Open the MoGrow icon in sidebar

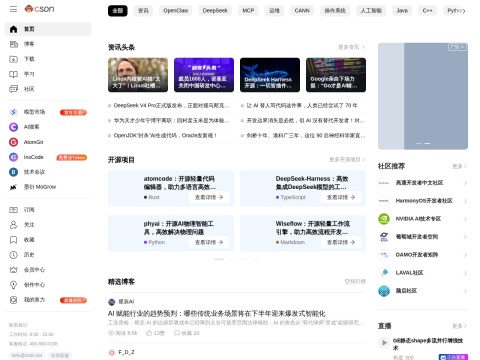tap(13, 187)
